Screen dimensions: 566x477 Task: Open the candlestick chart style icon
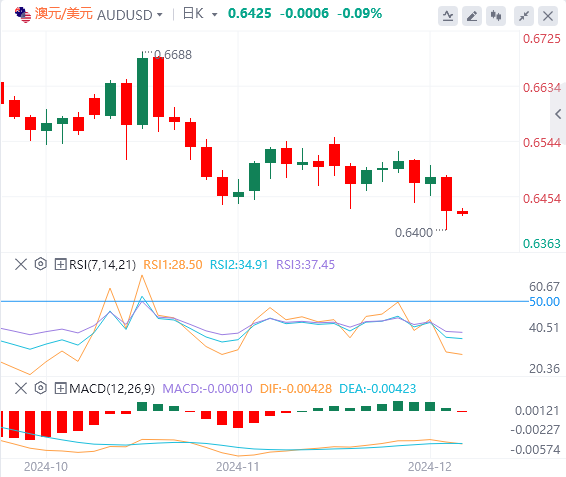click(496, 16)
